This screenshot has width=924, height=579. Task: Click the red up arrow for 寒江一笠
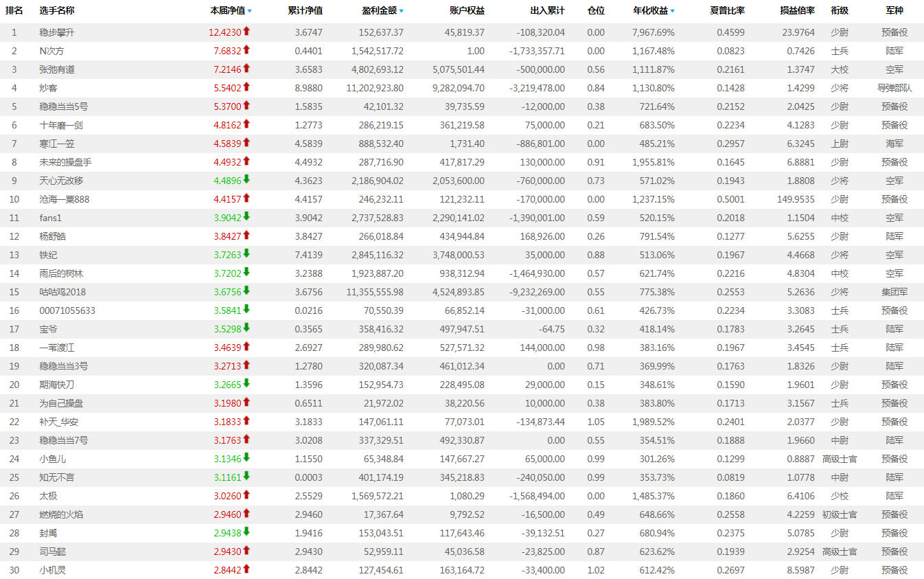(x=246, y=143)
